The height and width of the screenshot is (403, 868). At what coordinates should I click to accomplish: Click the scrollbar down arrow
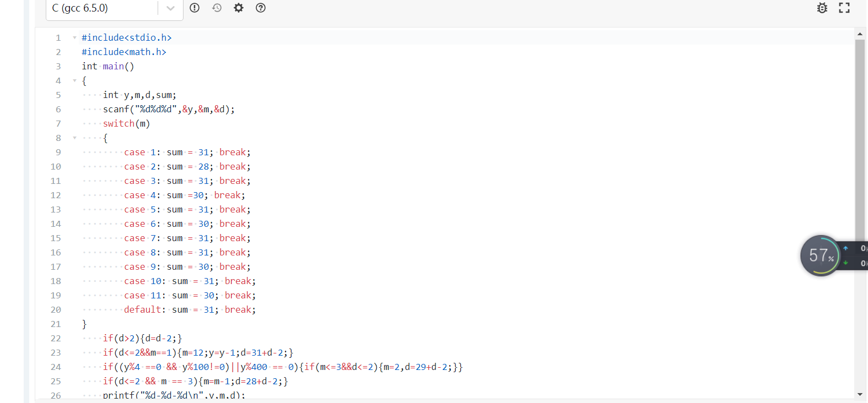860,394
